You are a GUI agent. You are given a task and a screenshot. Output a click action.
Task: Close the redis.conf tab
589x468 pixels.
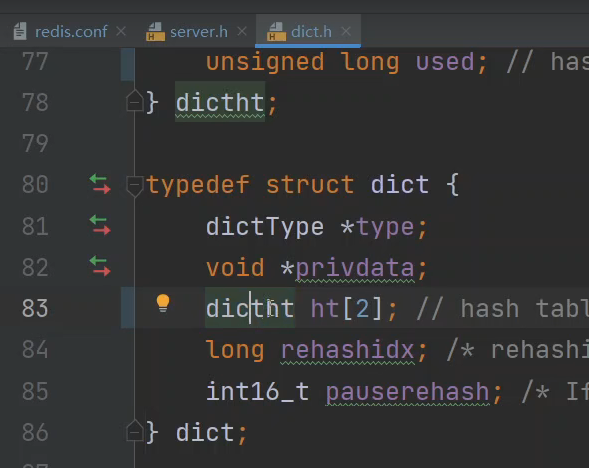pyautogui.click(x=121, y=31)
